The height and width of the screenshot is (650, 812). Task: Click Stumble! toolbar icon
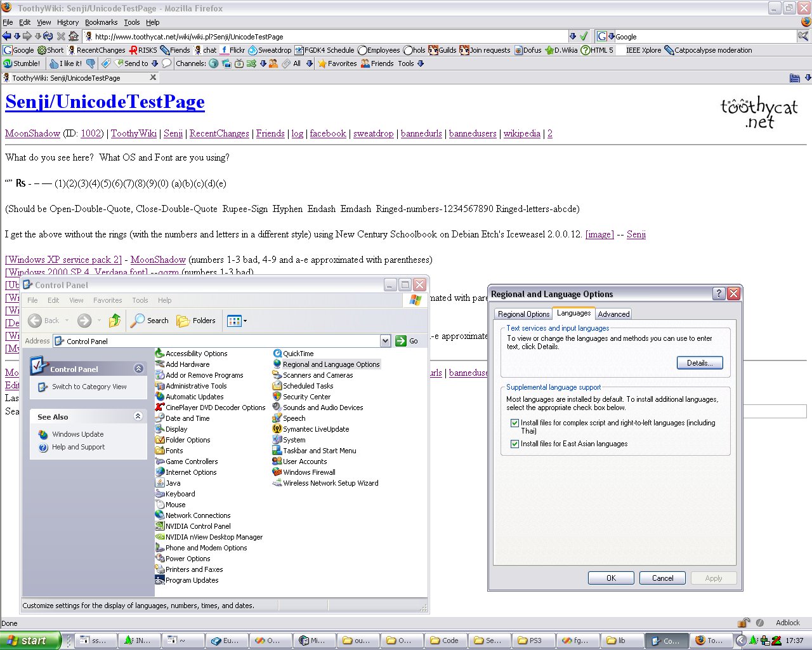click(x=8, y=63)
